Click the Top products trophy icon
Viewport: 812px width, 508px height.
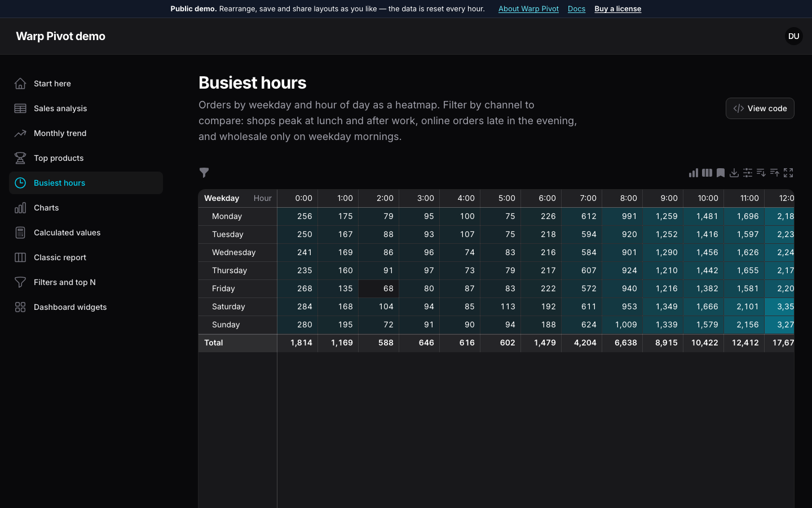click(20, 158)
